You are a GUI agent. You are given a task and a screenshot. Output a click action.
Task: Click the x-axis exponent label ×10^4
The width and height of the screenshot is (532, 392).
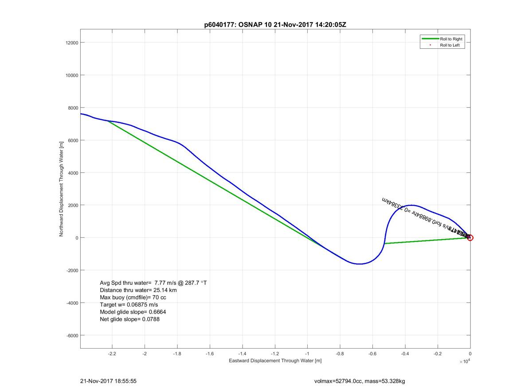point(465,362)
